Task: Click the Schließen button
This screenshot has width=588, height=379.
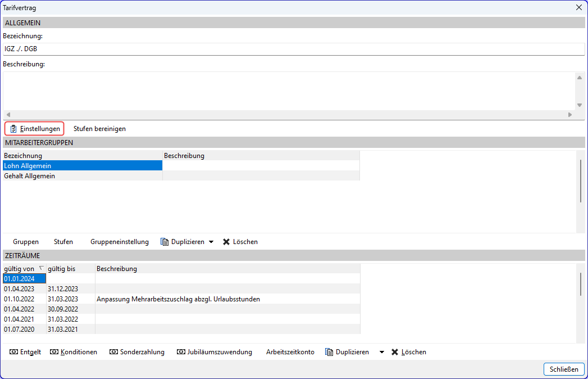Action: [564, 369]
